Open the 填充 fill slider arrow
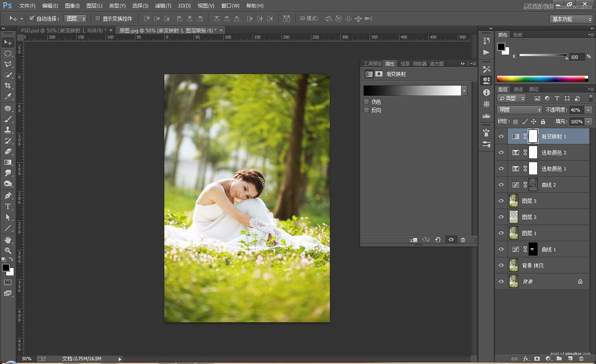596x364 pixels. [x=589, y=122]
